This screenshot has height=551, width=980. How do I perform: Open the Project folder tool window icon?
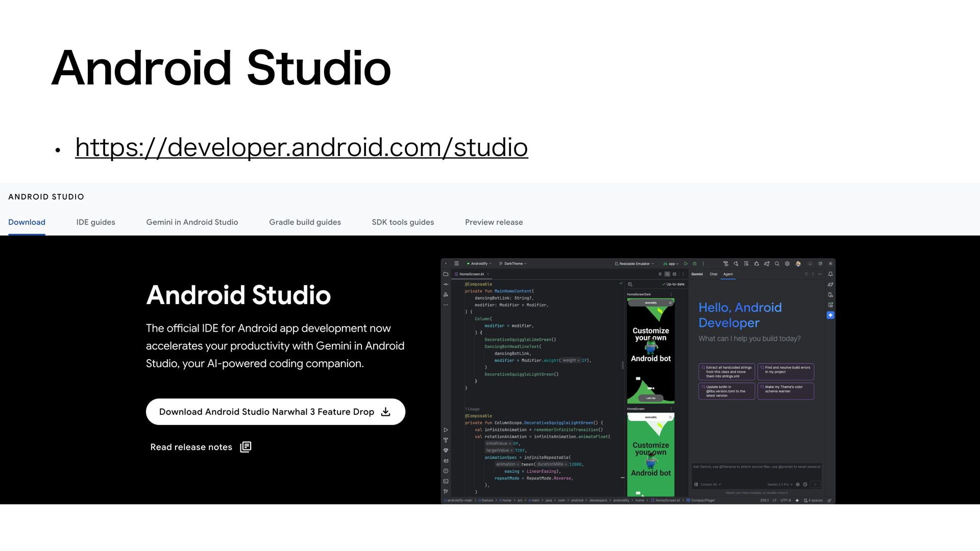tap(446, 274)
